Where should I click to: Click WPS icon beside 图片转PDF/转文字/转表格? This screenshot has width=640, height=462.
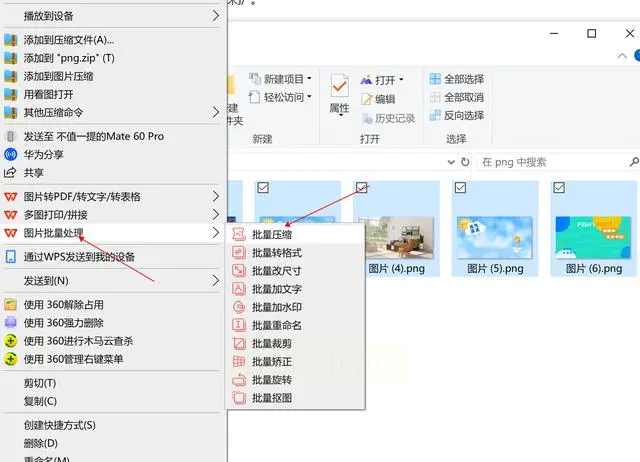click(11, 197)
